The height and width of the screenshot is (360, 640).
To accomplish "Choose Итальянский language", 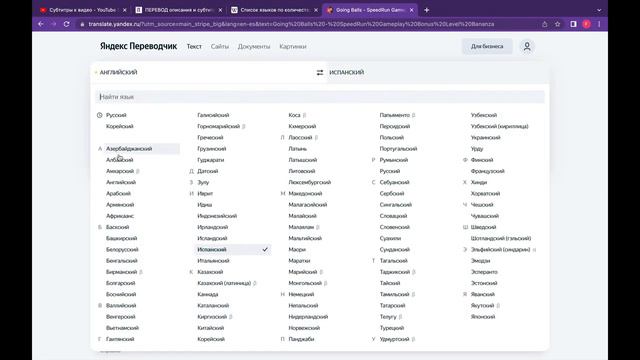I will (213, 261).
